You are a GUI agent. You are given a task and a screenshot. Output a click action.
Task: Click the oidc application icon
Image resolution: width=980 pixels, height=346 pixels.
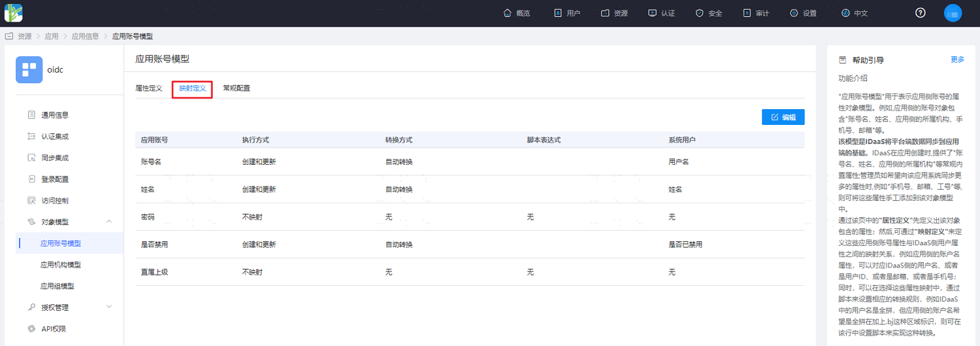click(29, 70)
